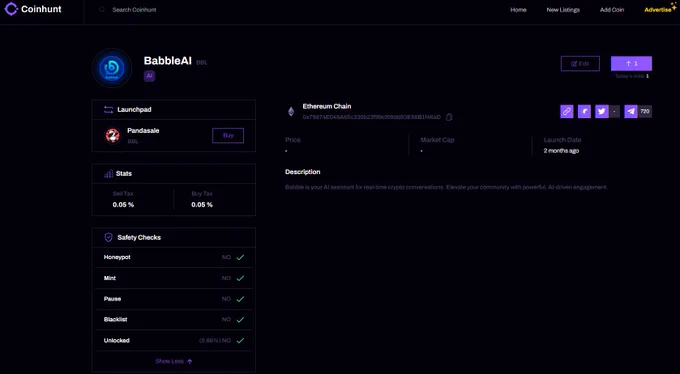Image resolution: width=680 pixels, height=374 pixels.
Task: Click the Safety Checks shield icon
Action: pyautogui.click(x=108, y=237)
